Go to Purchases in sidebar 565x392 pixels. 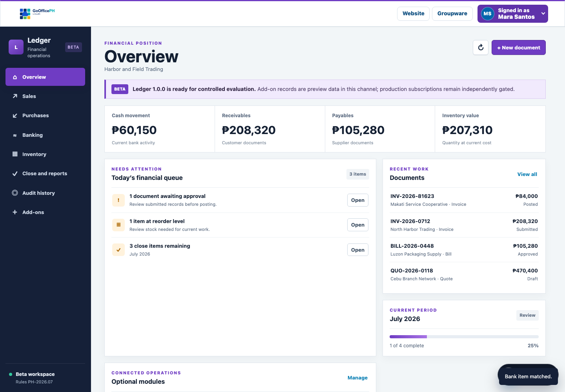pos(45,116)
